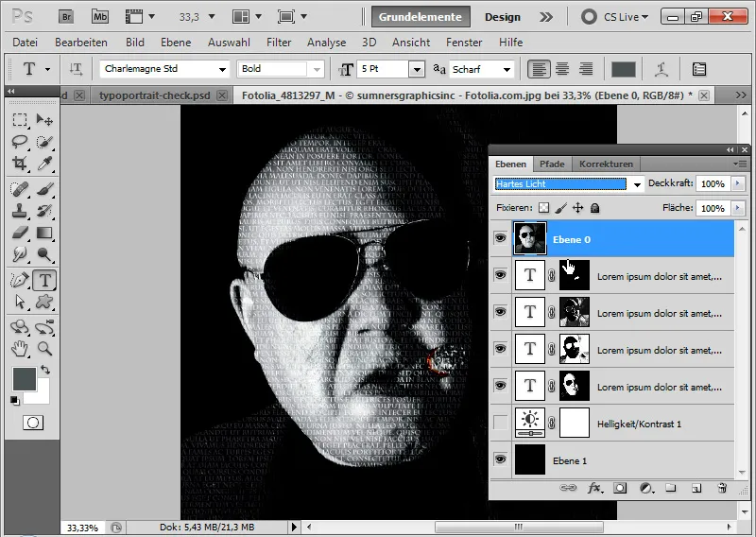The width and height of the screenshot is (756, 537).
Task: Swap foreground and background colors
Action: tap(45, 370)
